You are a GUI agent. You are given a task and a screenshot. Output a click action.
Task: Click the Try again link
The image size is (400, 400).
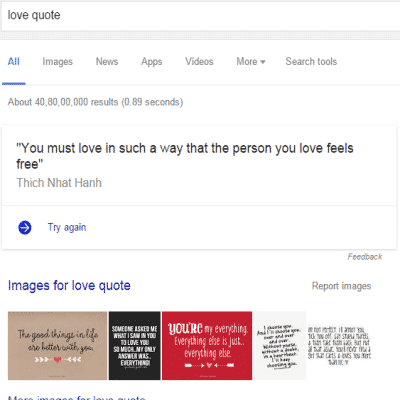(67, 227)
